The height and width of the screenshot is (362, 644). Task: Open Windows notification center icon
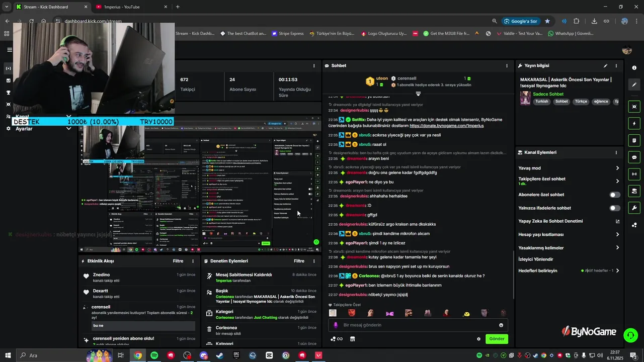click(x=633, y=355)
